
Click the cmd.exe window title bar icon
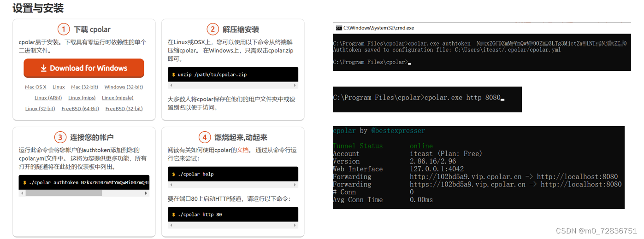339,28
